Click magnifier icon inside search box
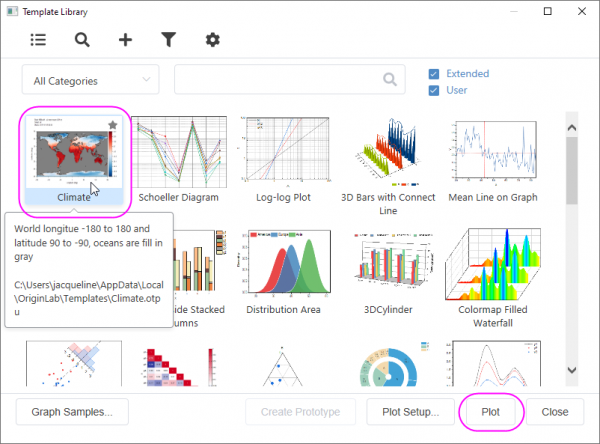 (389, 80)
